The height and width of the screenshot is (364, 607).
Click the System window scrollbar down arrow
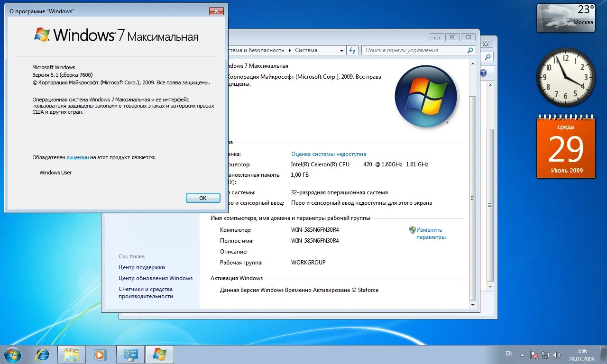pyautogui.click(x=472, y=304)
